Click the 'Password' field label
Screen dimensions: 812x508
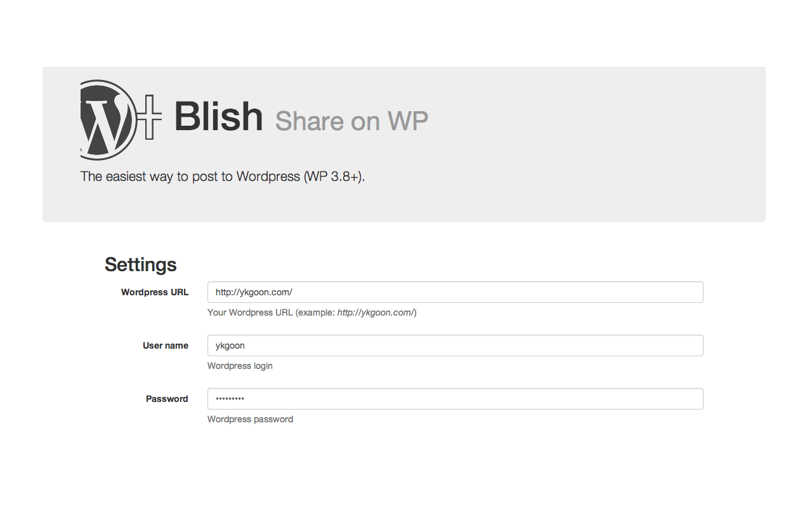167,399
